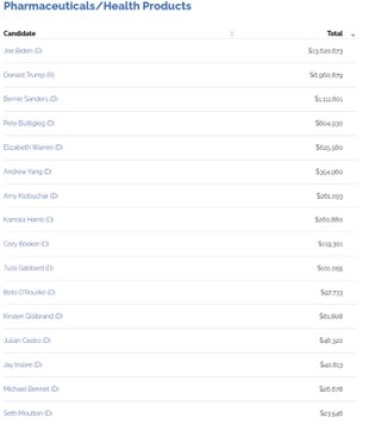Open Bernie Sanders (D) candidate link
The height and width of the screenshot is (424, 375).
(x=31, y=99)
